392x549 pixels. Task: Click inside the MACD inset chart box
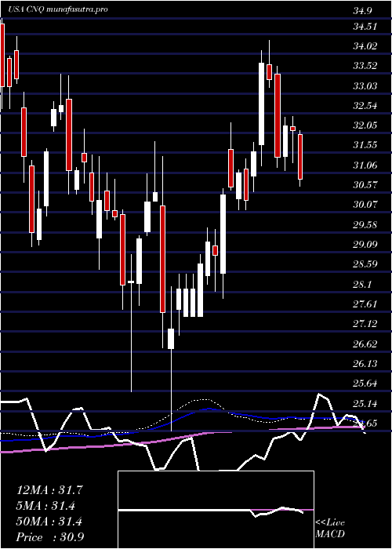click(x=216, y=510)
